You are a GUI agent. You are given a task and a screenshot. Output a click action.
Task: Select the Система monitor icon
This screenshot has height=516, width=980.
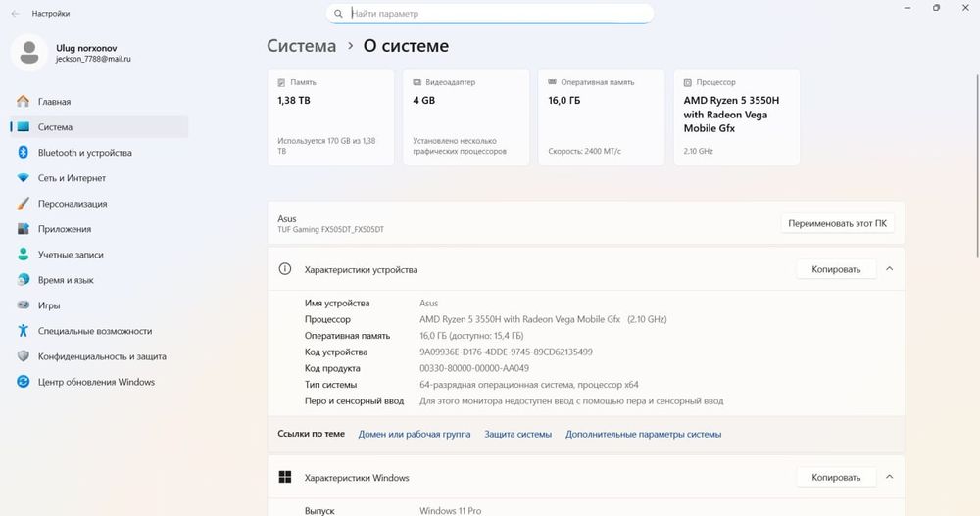(24, 127)
